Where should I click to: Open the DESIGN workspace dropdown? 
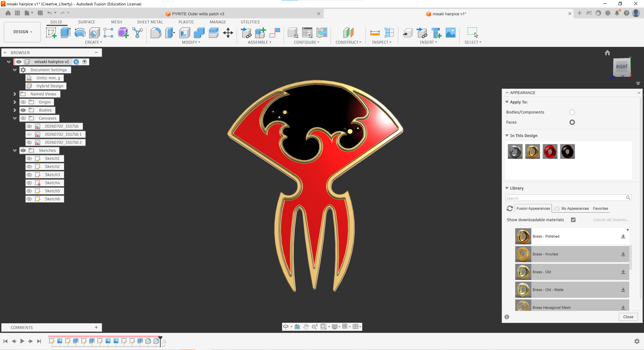[x=22, y=32]
